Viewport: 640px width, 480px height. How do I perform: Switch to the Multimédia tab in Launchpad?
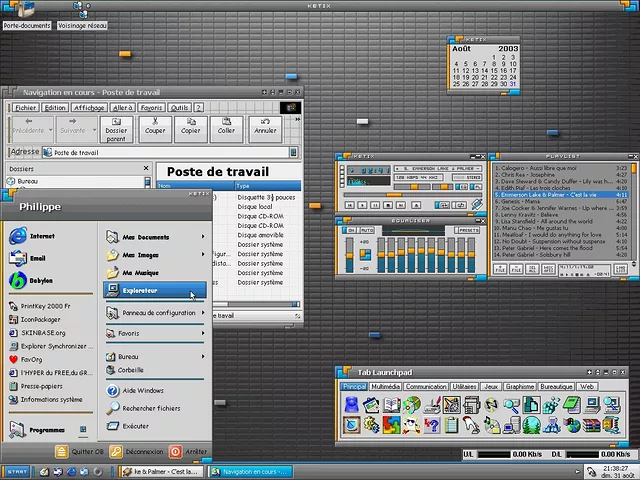tap(386, 386)
